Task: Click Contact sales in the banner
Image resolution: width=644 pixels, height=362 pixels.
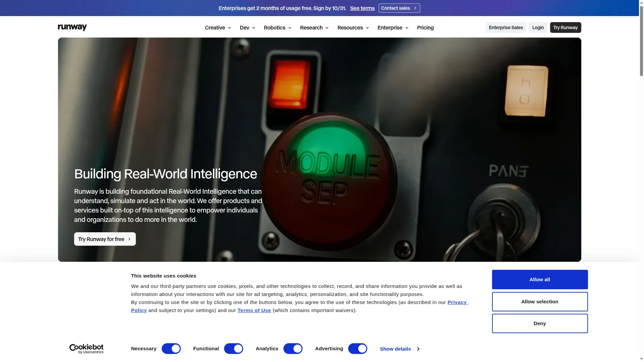Action: click(x=399, y=8)
